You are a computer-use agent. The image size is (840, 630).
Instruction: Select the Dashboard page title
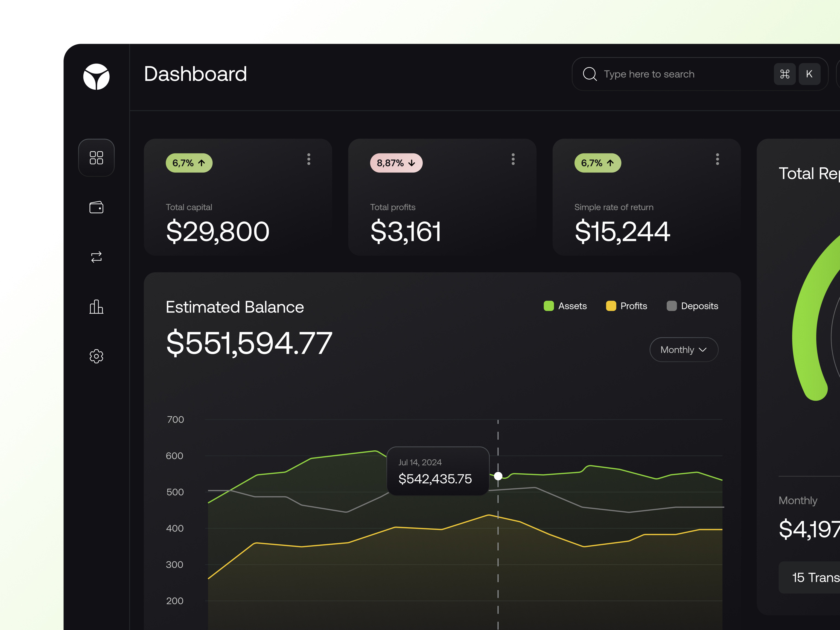[x=196, y=74]
